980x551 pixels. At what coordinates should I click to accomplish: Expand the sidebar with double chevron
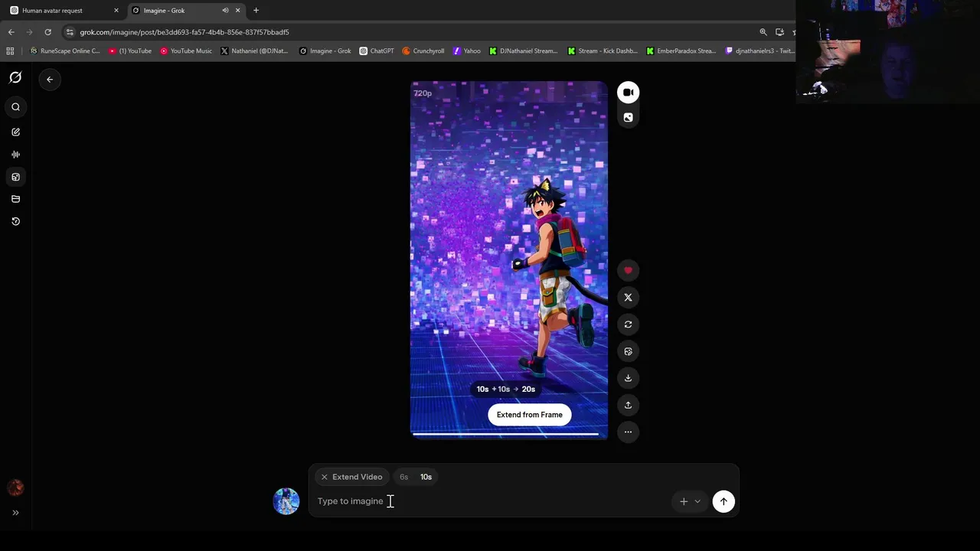[15, 513]
